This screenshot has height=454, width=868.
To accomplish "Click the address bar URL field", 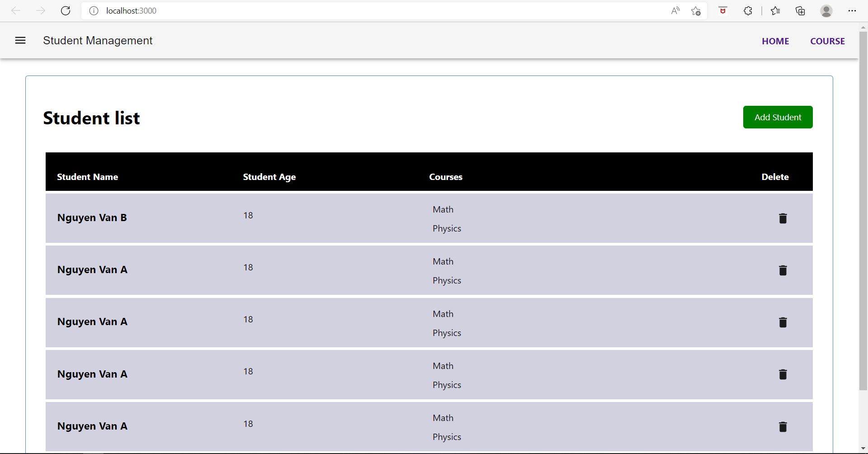I will coord(131,10).
